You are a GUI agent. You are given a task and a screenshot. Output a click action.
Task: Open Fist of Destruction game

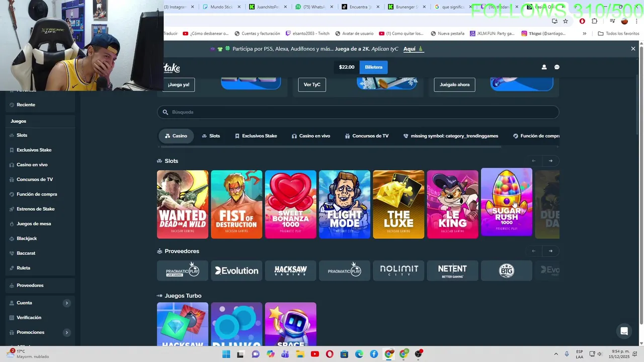236,204
